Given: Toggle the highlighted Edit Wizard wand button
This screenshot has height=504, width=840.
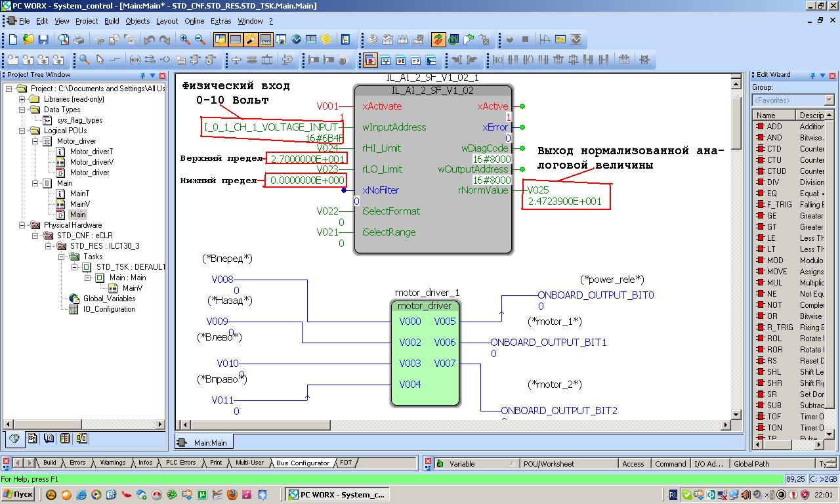Looking at the screenshot, I should coord(251,40).
